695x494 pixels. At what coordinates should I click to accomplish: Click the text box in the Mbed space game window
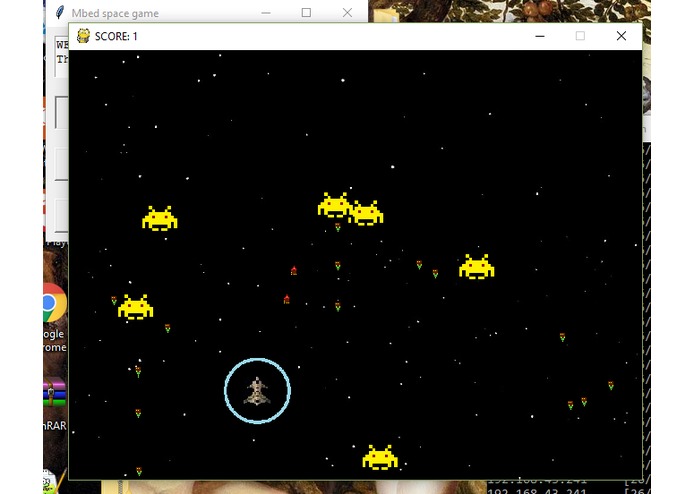point(62,58)
